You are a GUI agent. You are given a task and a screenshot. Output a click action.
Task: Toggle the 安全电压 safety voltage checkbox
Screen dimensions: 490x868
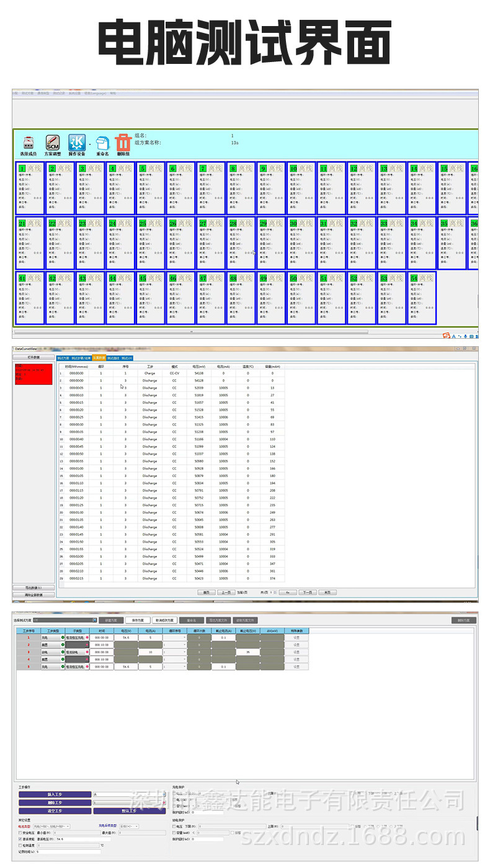click(20, 833)
